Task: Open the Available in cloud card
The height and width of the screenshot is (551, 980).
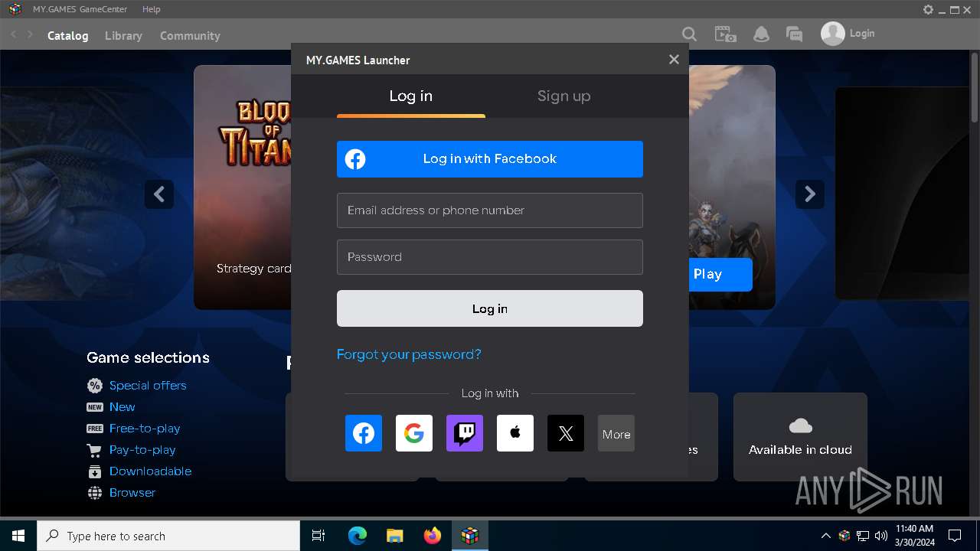Action: click(800, 437)
